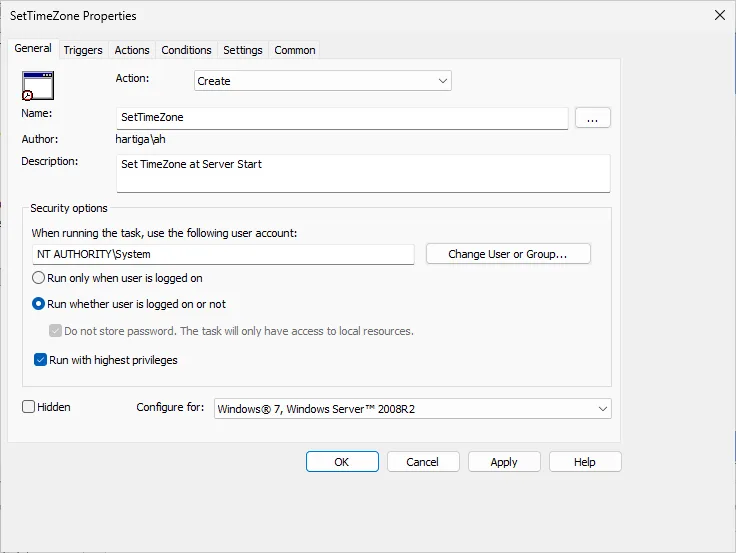Click the Description text box
The height and width of the screenshot is (553, 736).
tap(363, 173)
